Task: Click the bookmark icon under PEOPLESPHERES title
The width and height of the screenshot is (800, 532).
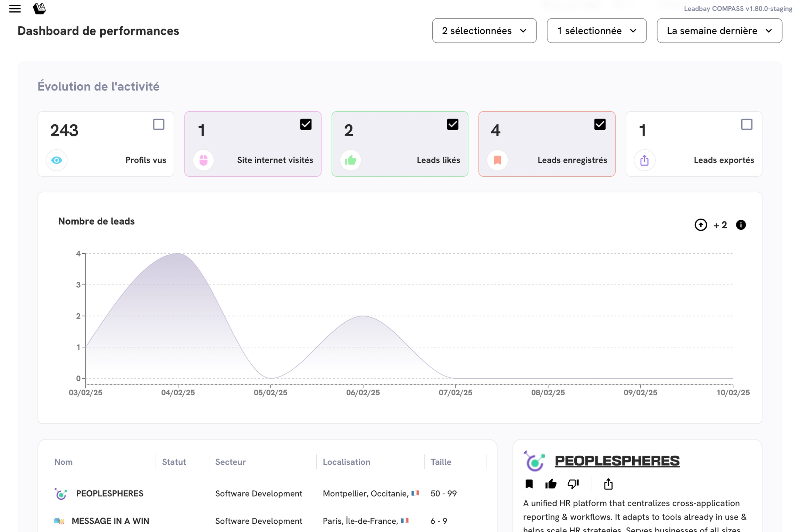Action: pos(529,484)
